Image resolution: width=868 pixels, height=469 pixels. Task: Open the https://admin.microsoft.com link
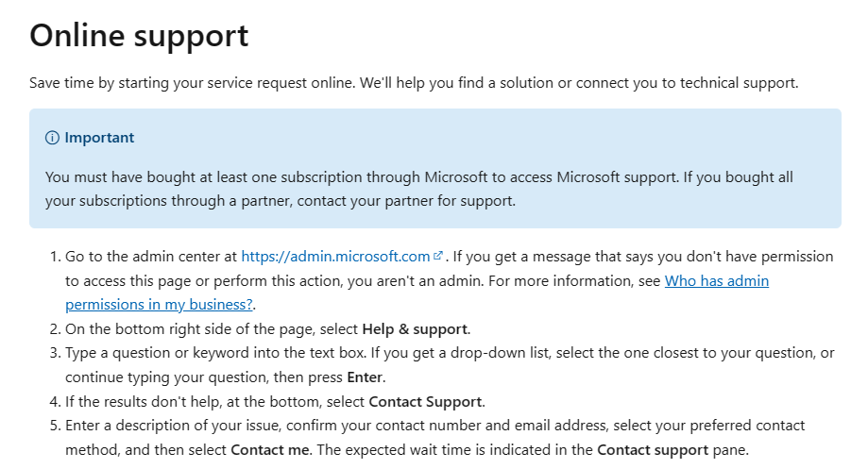(x=335, y=257)
